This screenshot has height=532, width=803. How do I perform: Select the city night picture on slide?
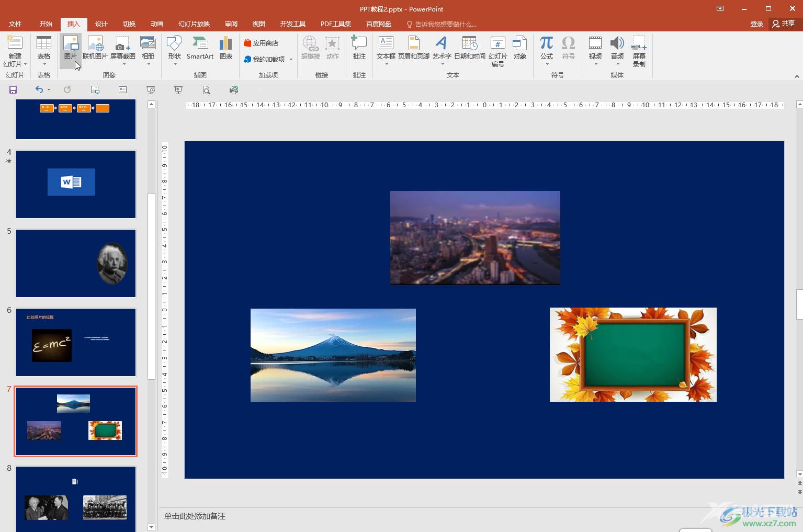tap(475, 238)
